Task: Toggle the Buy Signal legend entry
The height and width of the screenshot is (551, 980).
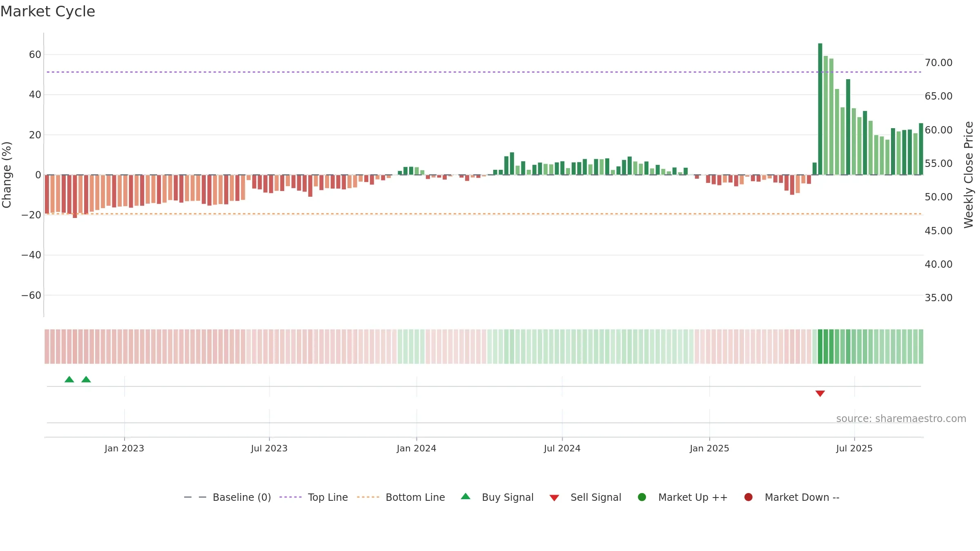Action: click(x=497, y=497)
